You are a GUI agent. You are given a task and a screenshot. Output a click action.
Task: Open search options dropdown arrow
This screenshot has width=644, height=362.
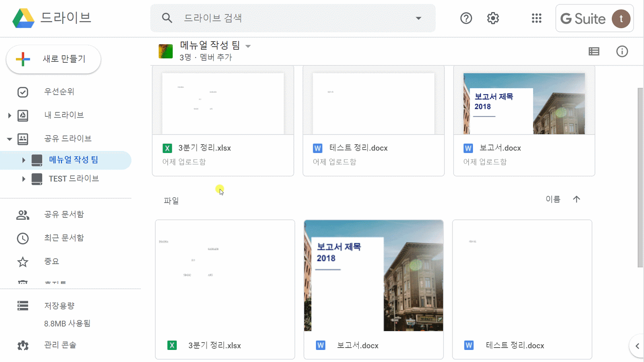419,18
